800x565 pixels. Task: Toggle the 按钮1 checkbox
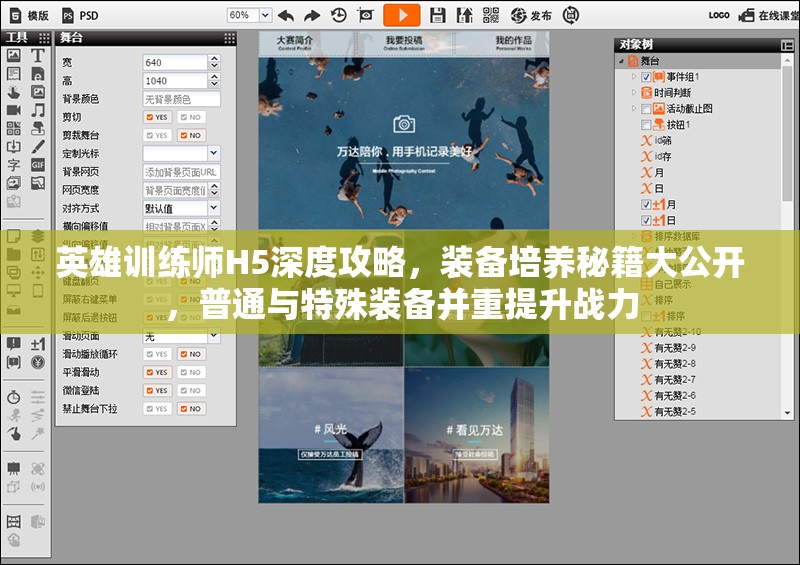click(x=646, y=125)
